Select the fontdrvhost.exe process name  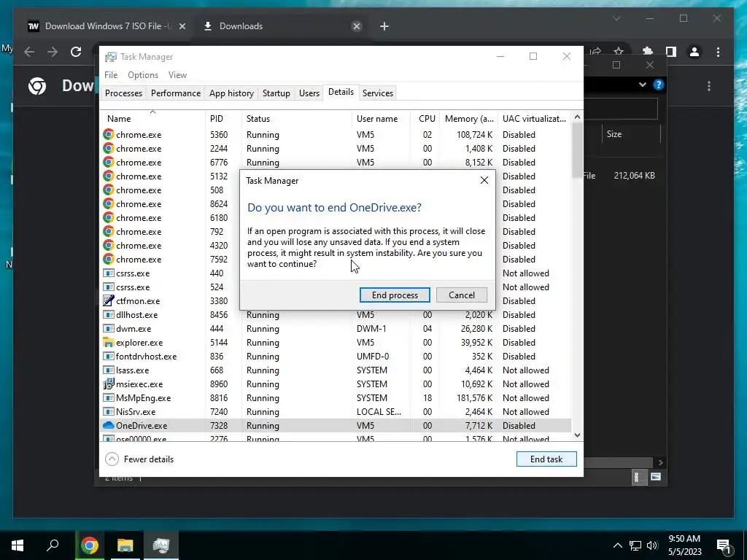[x=146, y=356]
